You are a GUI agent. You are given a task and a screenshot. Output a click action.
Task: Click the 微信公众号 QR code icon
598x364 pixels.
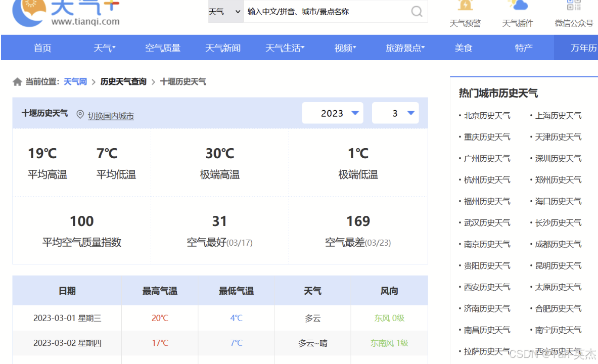click(x=574, y=6)
